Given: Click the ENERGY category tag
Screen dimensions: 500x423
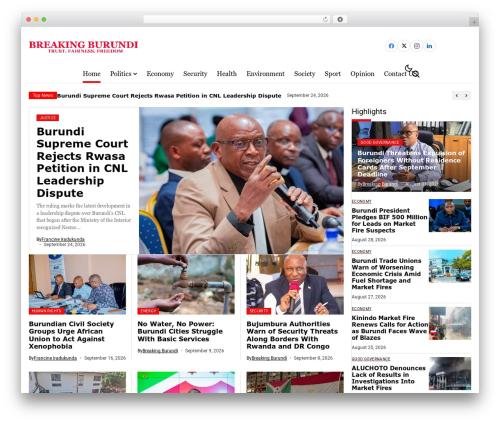Looking at the screenshot, I should [x=148, y=311].
